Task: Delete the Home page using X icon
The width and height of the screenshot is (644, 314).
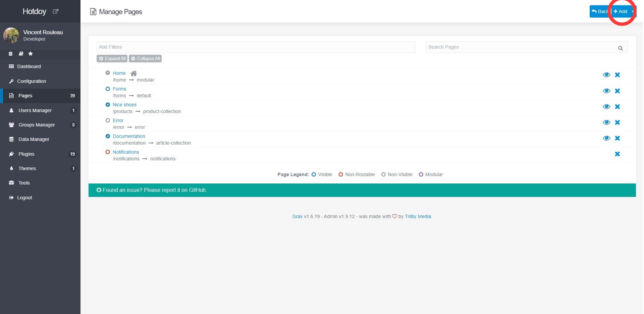Action: [617, 75]
